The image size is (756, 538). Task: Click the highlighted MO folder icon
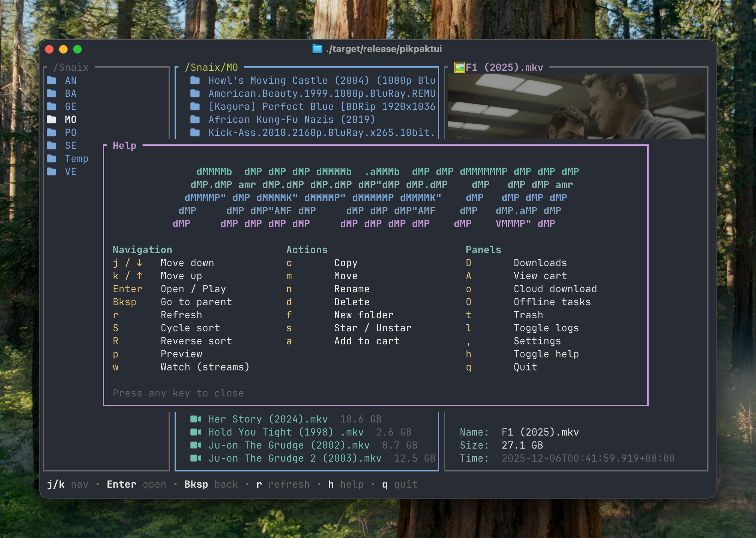[x=52, y=120]
